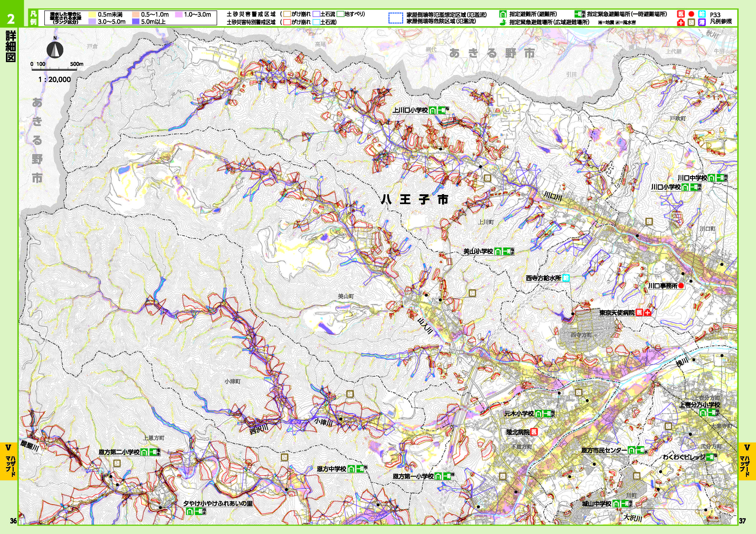The height and width of the screenshot is (534, 756).
Task: Click the running-person 広域避難場所 legend icon
Action: pos(503,22)
